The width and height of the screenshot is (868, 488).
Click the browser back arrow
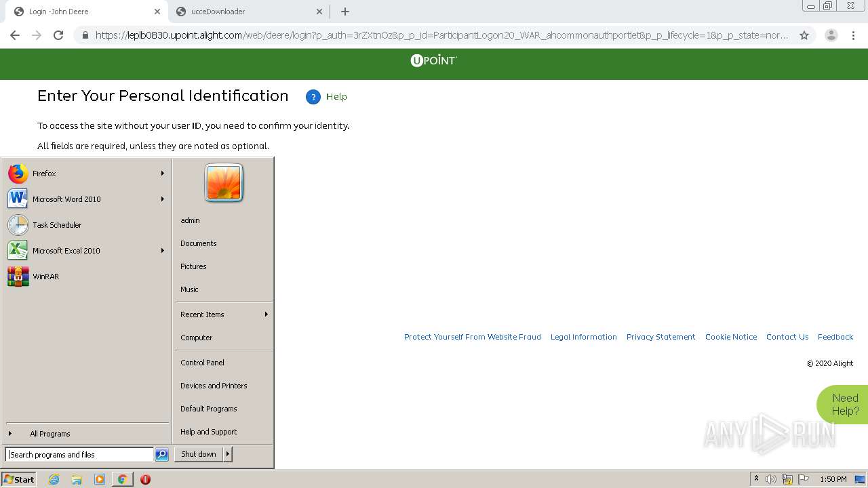[x=15, y=35]
